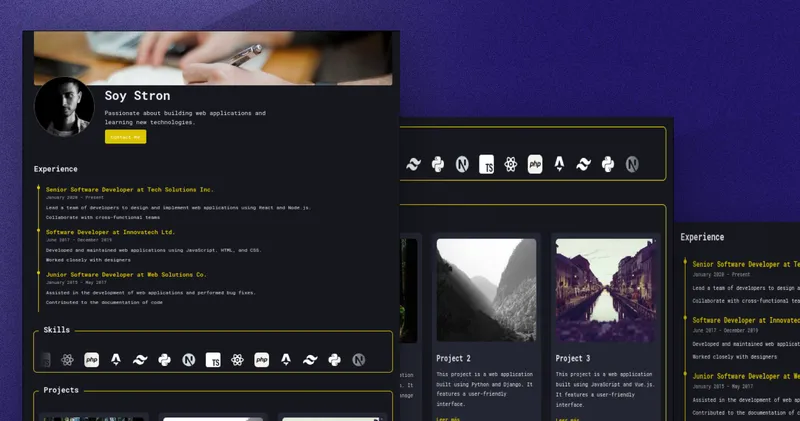Click the faded Next.js icon ending left Skills row
The height and width of the screenshot is (421, 800).
click(359, 360)
